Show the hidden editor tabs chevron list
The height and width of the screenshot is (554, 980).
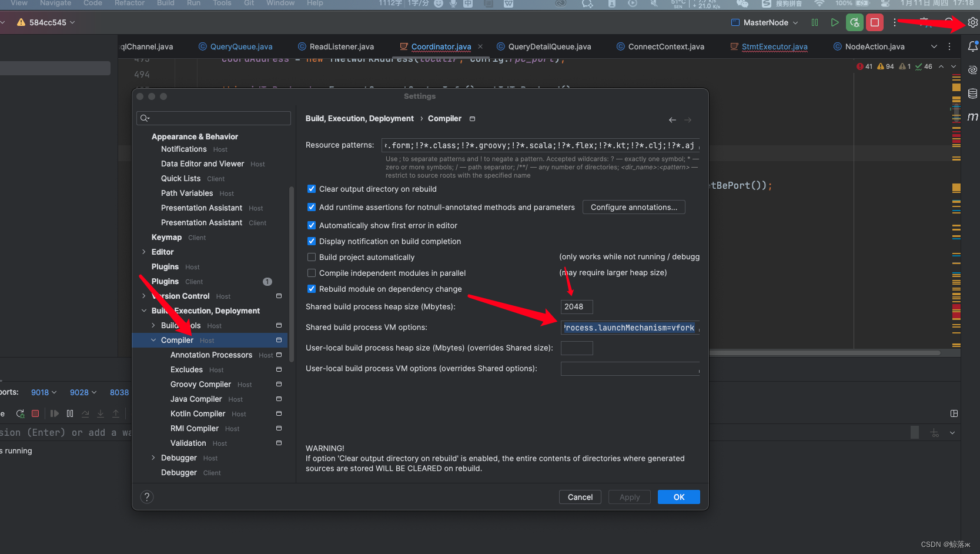pyautogui.click(x=934, y=46)
